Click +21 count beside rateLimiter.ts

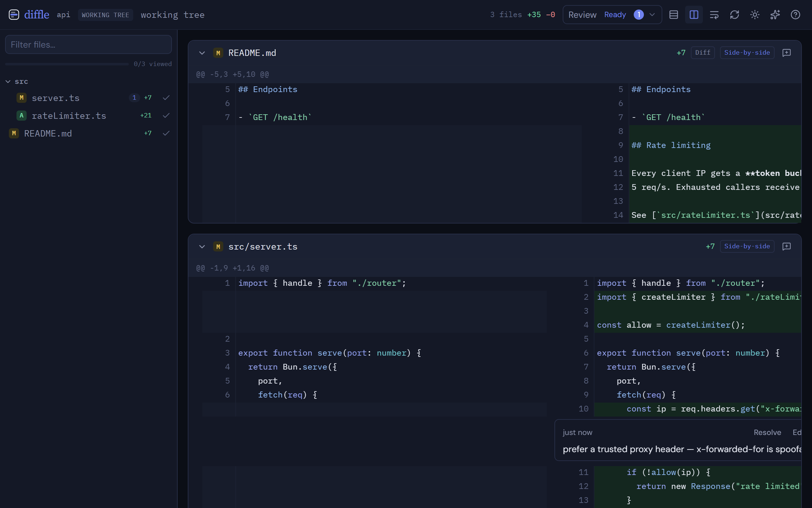coord(146,116)
